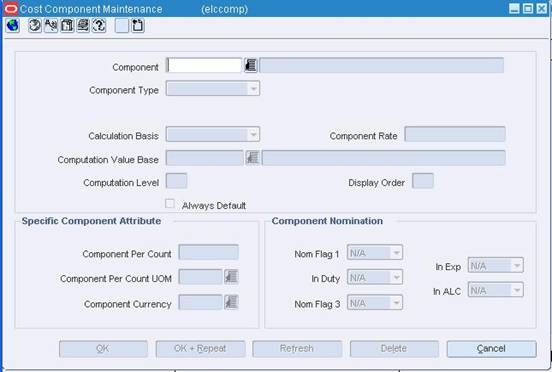The image size is (552, 372).
Task: Click the circular checkmark toolbar icon
Action: 34,26
